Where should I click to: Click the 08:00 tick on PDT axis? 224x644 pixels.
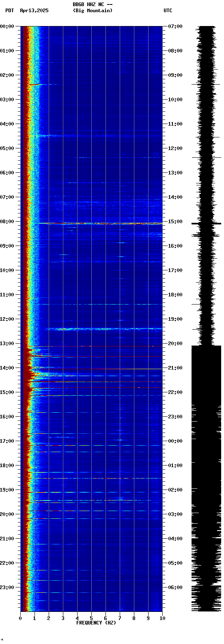[x=7, y=222]
